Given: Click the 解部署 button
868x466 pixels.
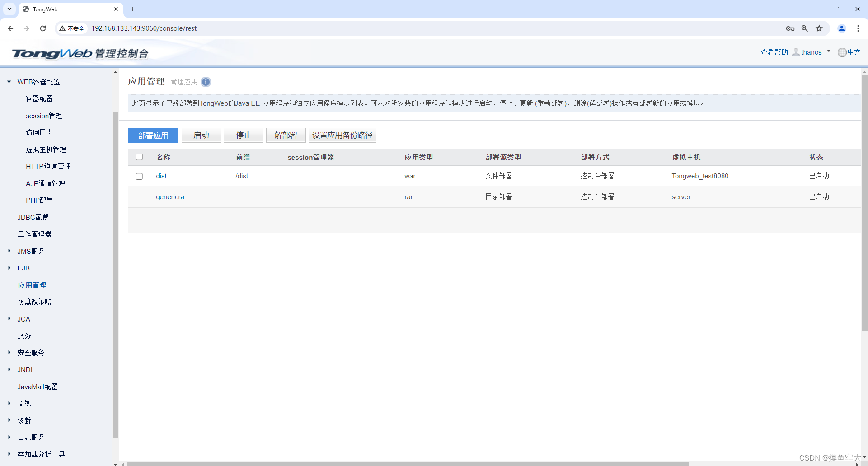Looking at the screenshot, I should point(286,135).
